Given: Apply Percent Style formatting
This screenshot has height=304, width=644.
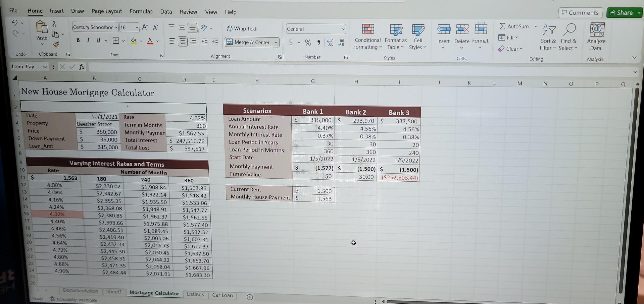Looking at the screenshot, I should (307, 43).
